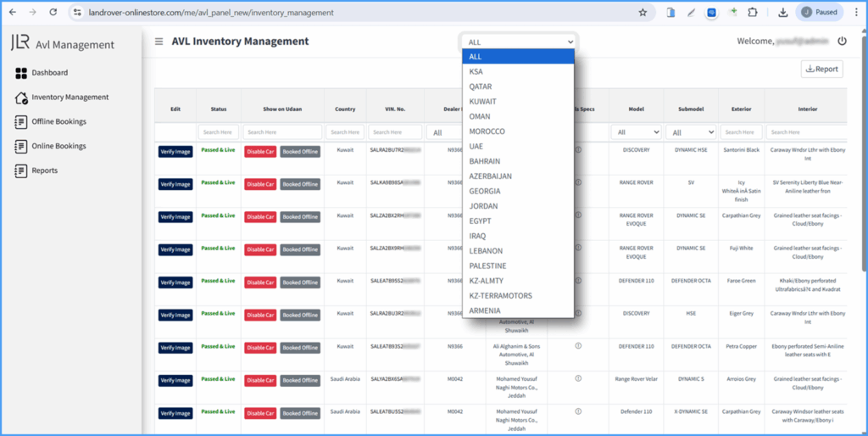868x436 pixels.
Task: Collapse the ALL country selector at top
Action: (x=520, y=42)
